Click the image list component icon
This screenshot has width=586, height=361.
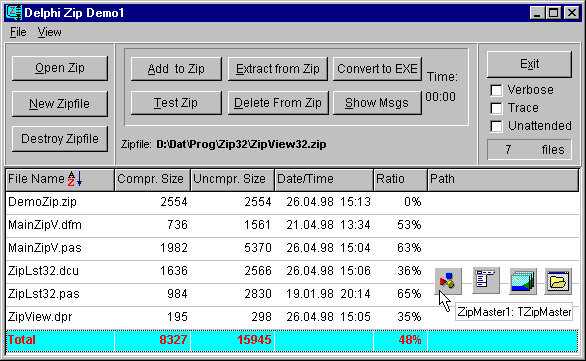[x=524, y=281]
